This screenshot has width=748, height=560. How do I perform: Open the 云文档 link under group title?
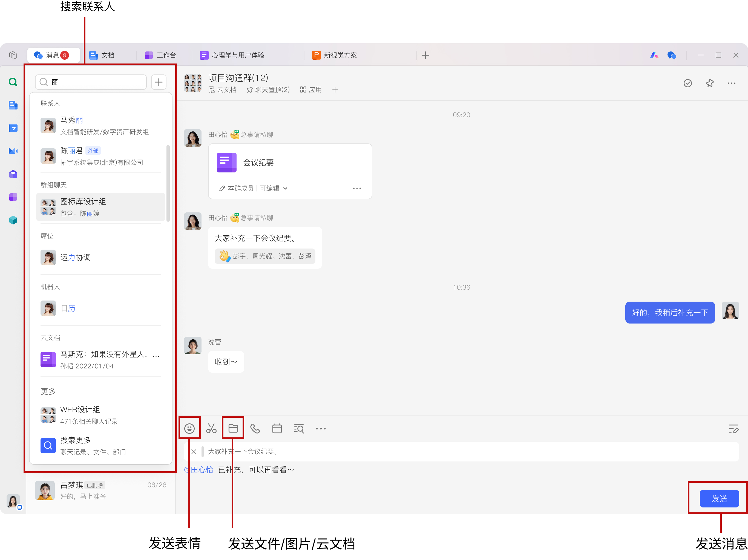click(223, 90)
